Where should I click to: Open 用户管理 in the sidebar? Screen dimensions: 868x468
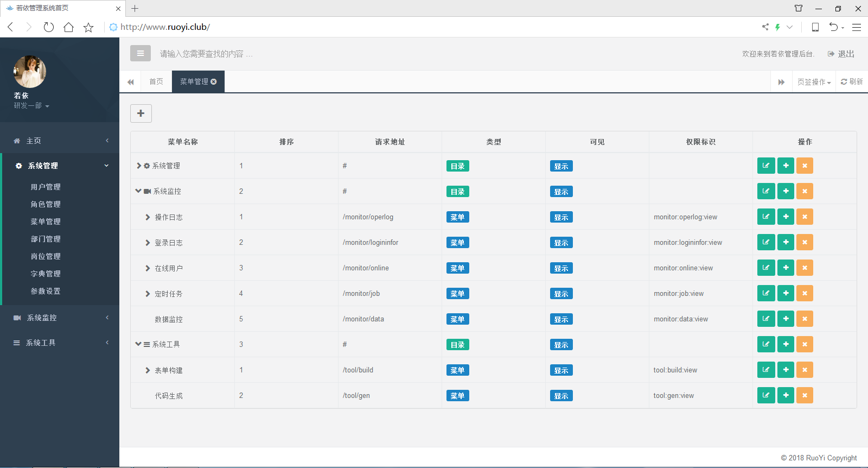[46, 187]
